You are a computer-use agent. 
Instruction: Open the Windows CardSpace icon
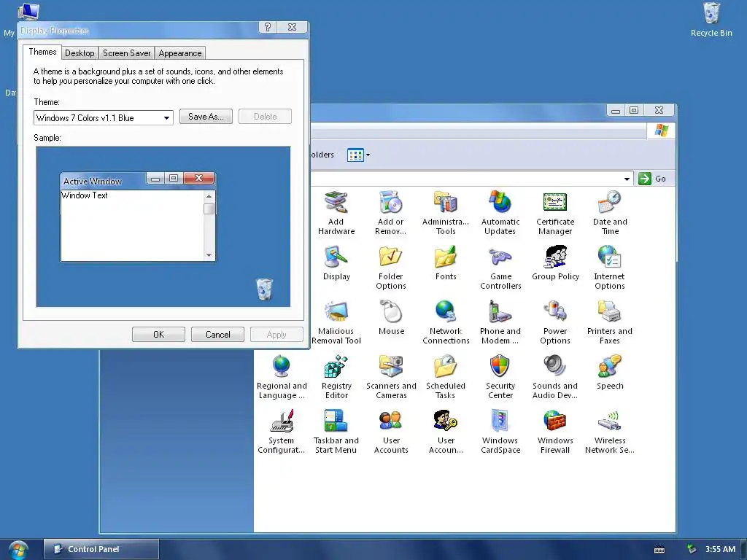tap(500, 421)
